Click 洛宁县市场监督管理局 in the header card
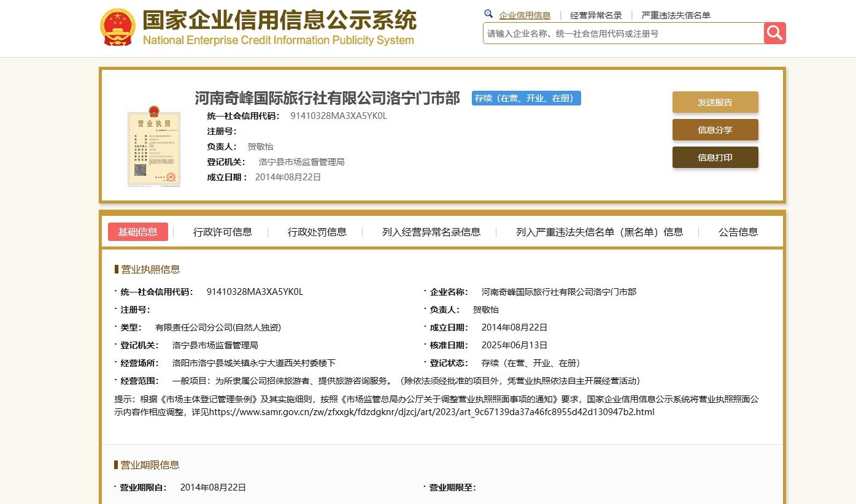The width and height of the screenshot is (856, 504). point(302,162)
